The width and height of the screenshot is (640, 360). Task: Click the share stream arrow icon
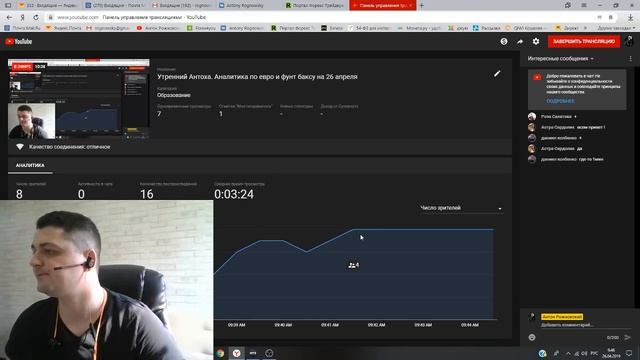520,41
